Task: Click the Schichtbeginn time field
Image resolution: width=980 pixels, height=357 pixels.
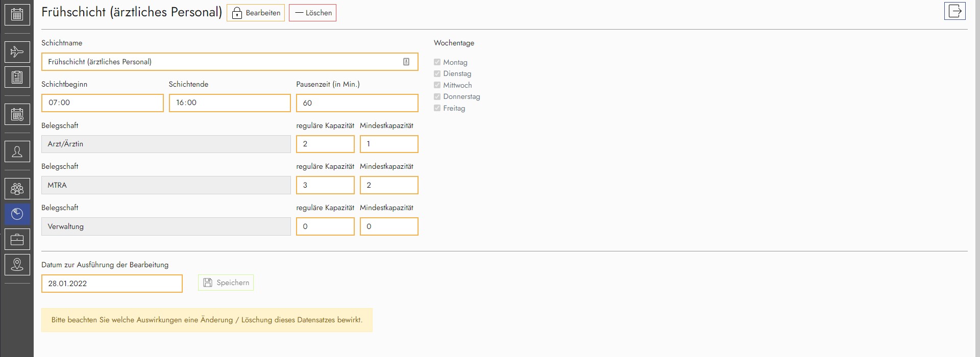Action: [102, 103]
